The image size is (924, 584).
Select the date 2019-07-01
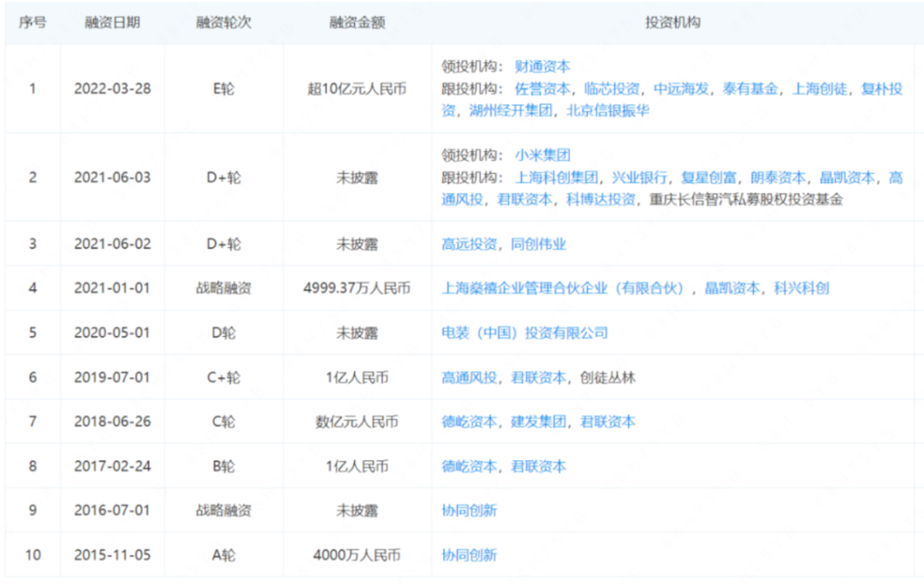pos(113,377)
